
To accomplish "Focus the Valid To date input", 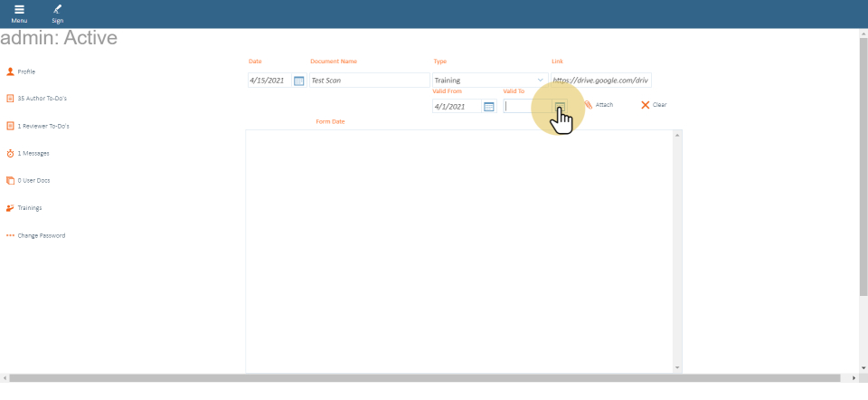I will [x=528, y=107].
